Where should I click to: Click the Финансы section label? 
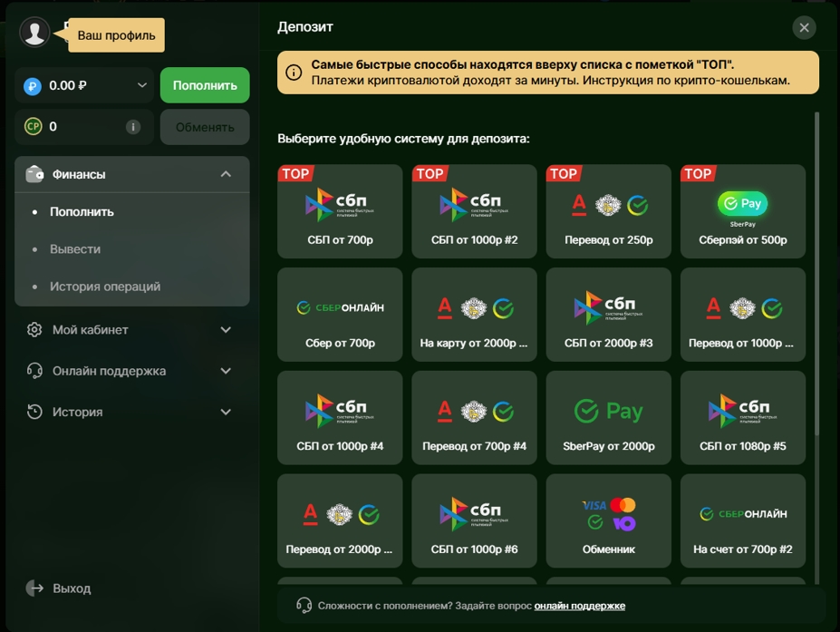79,174
